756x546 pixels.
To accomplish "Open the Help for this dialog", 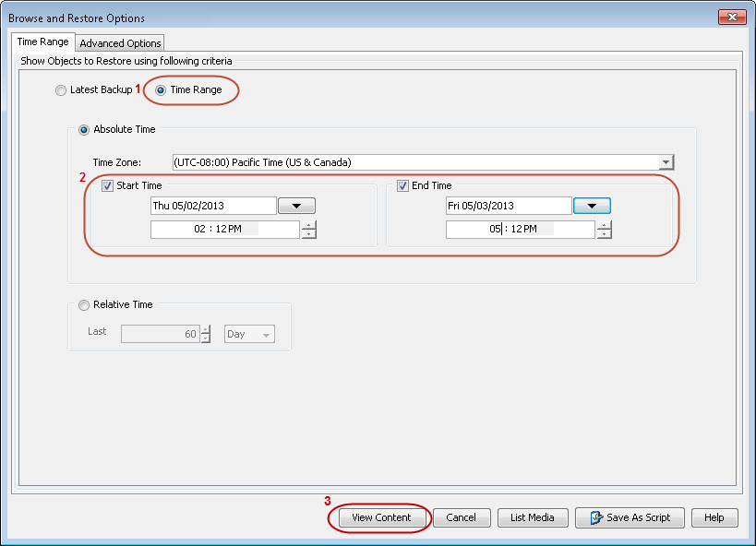I will click(x=714, y=517).
